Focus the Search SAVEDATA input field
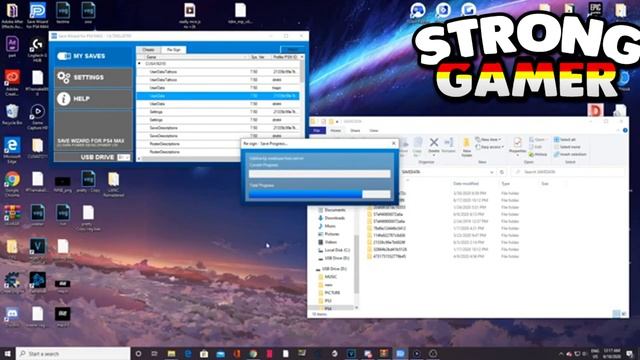The image size is (640, 360). coord(569,172)
